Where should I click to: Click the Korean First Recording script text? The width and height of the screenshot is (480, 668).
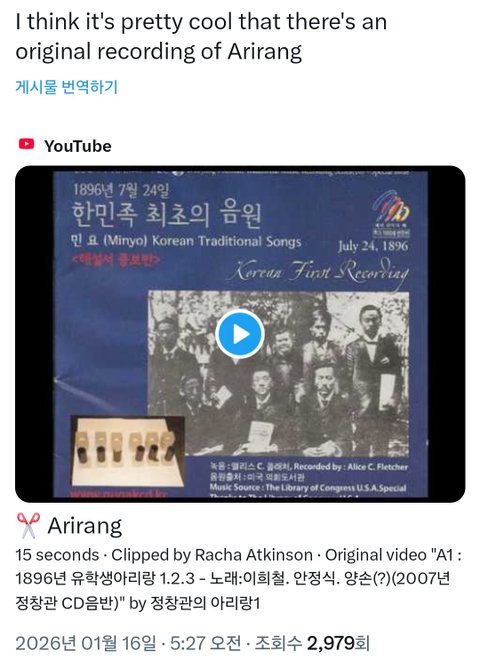318,270
